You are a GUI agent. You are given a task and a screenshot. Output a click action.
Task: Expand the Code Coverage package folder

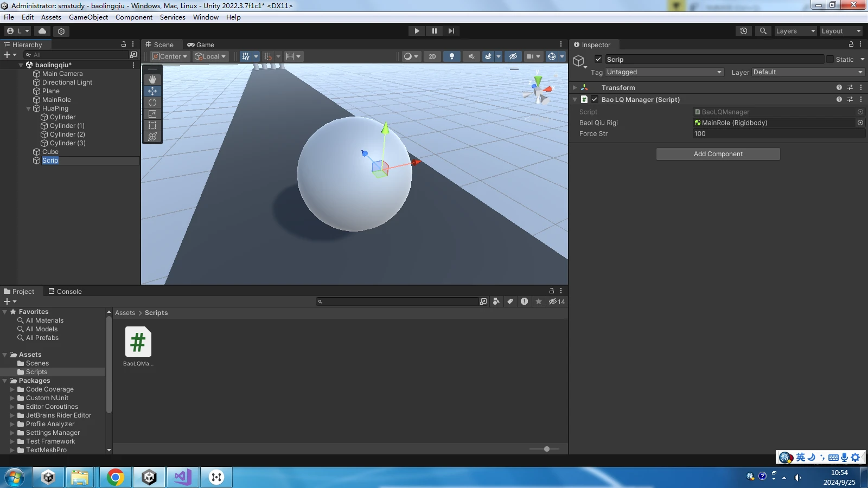tap(12, 389)
